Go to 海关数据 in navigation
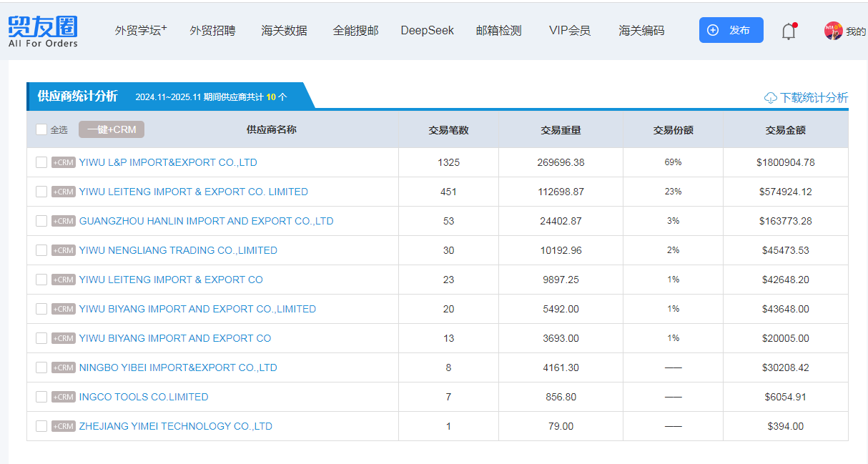 (284, 31)
